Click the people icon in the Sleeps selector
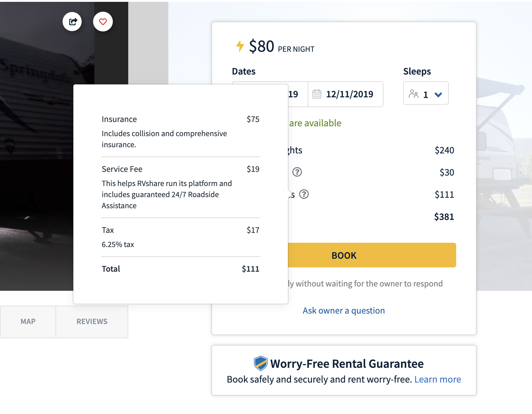 pyautogui.click(x=413, y=94)
